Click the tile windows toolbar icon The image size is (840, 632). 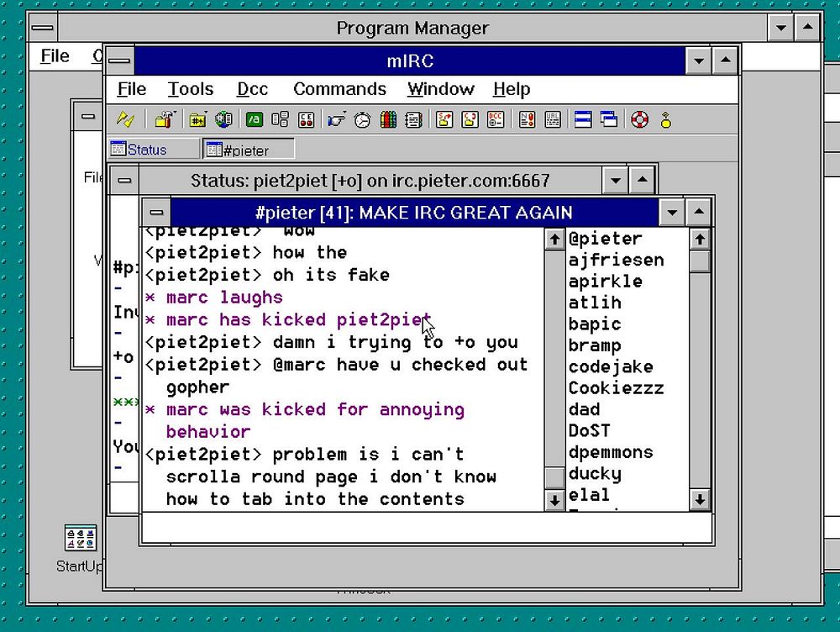[x=583, y=119]
